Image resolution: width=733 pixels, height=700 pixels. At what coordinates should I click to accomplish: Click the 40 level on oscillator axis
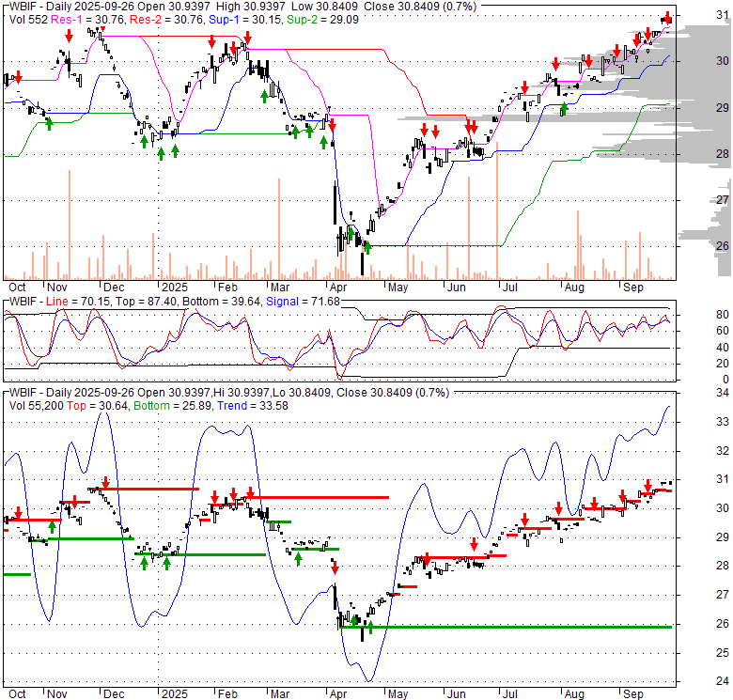[x=723, y=348]
